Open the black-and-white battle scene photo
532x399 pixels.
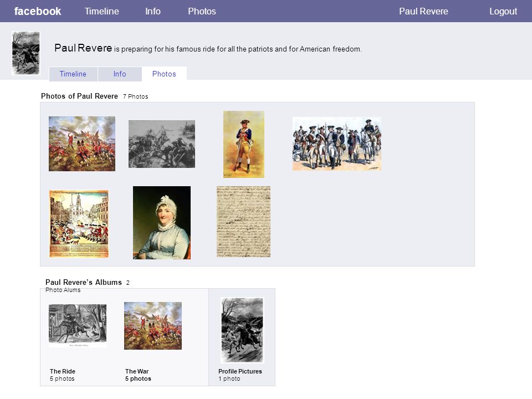[162, 144]
